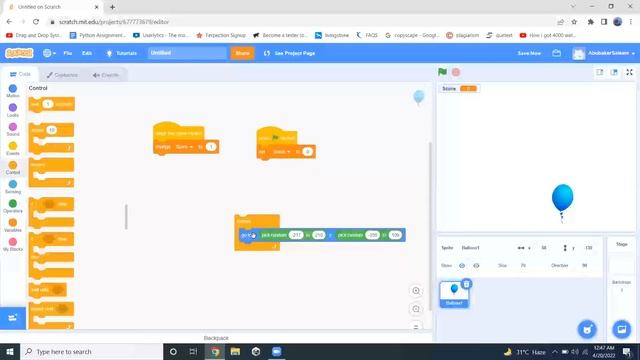
Task: Open the My Stuff folder icon
Action: point(556,53)
